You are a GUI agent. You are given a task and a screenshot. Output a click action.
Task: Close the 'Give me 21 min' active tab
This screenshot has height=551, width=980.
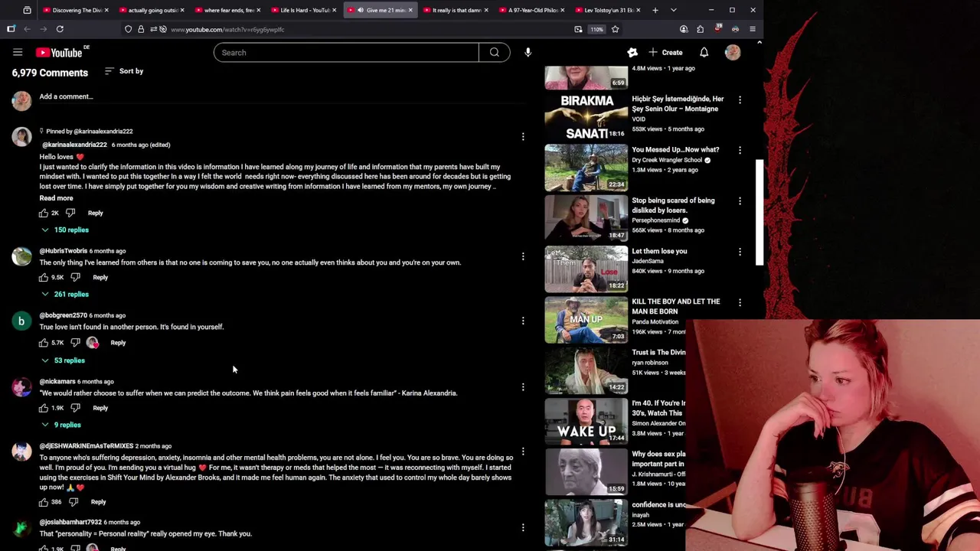(x=410, y=10)
